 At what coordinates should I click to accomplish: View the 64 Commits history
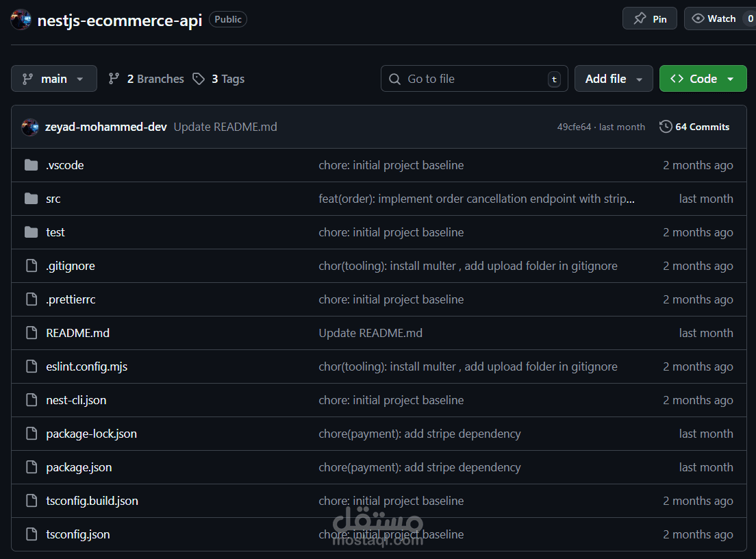coord(702,127)
